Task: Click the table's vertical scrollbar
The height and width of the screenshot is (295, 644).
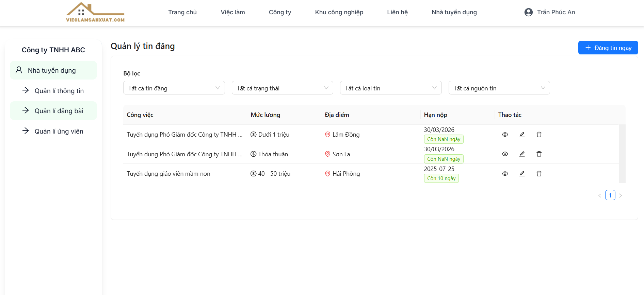Action: 622,154
